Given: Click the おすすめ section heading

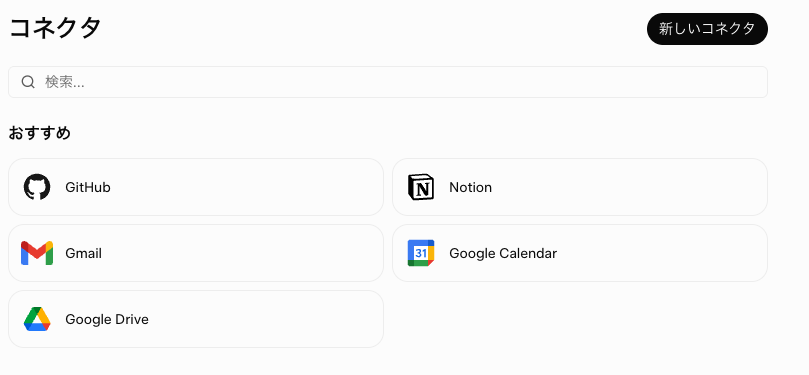Looking at the screenshot, I should pos(39,133).
